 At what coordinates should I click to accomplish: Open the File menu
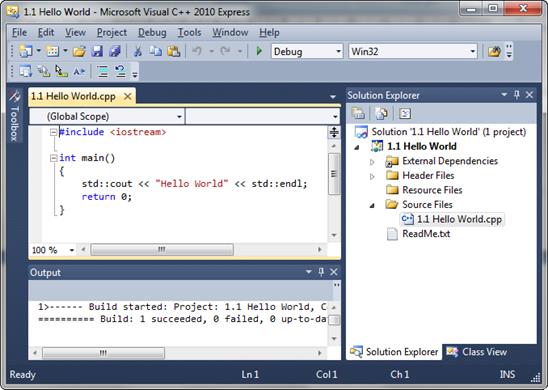click(20, 32)
